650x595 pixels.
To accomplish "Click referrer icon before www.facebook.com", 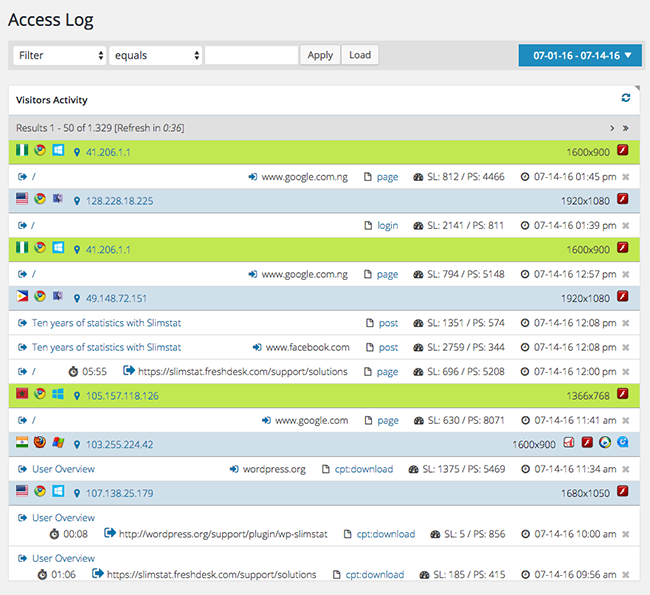I will pyautogui.click(x=257, y=347).
